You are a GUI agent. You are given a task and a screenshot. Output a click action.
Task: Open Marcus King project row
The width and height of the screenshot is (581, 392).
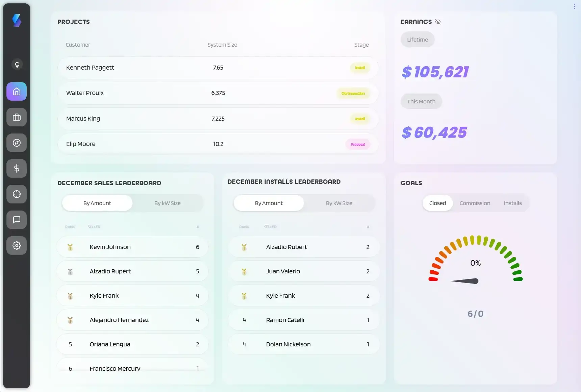coord(218,119)
